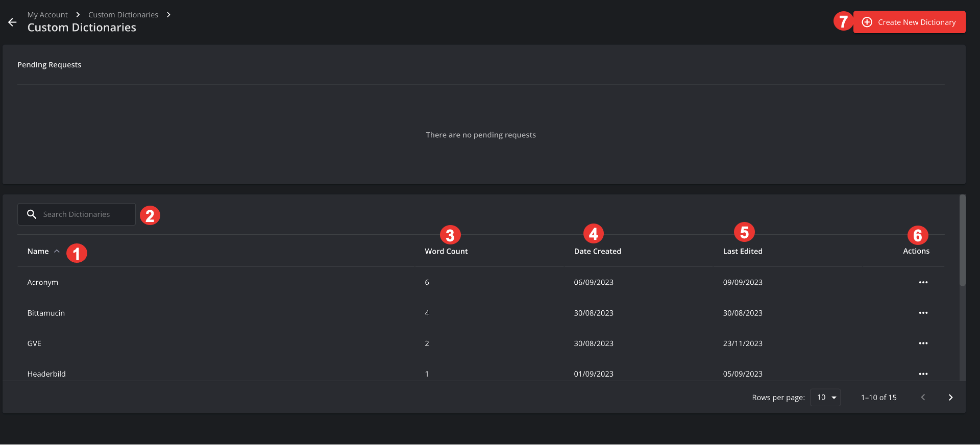Screen dimensions: 980x445
Task: Navigate to My Account breadcrumb link
Action: [x=47, y=15]
